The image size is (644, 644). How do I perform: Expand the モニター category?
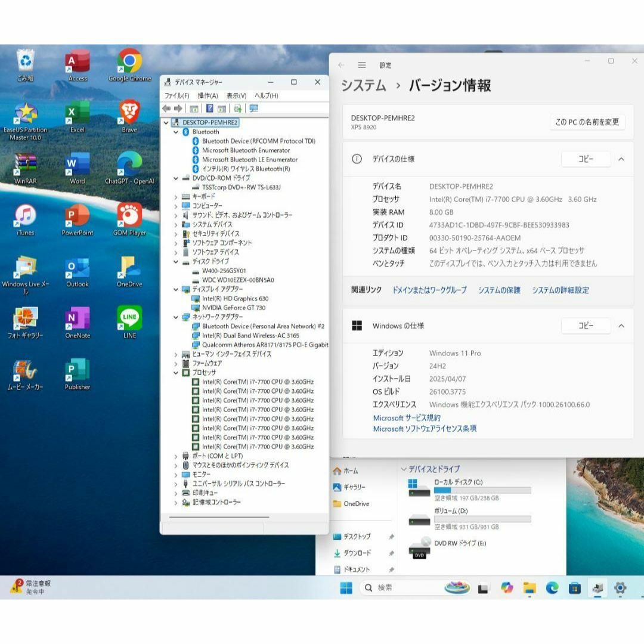[x=176, y=475]
